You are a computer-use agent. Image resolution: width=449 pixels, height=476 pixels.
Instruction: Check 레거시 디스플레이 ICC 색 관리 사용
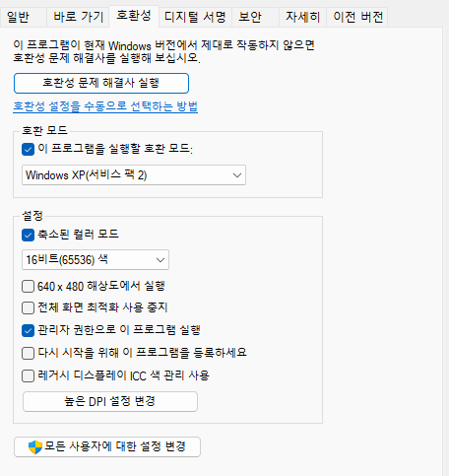tap(28, 375)
